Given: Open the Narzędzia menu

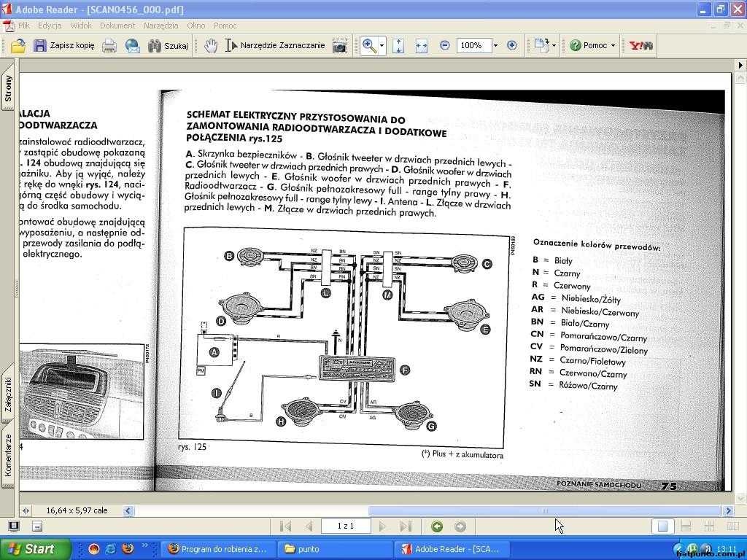Looking at the screenshot, I should [161, 26].
